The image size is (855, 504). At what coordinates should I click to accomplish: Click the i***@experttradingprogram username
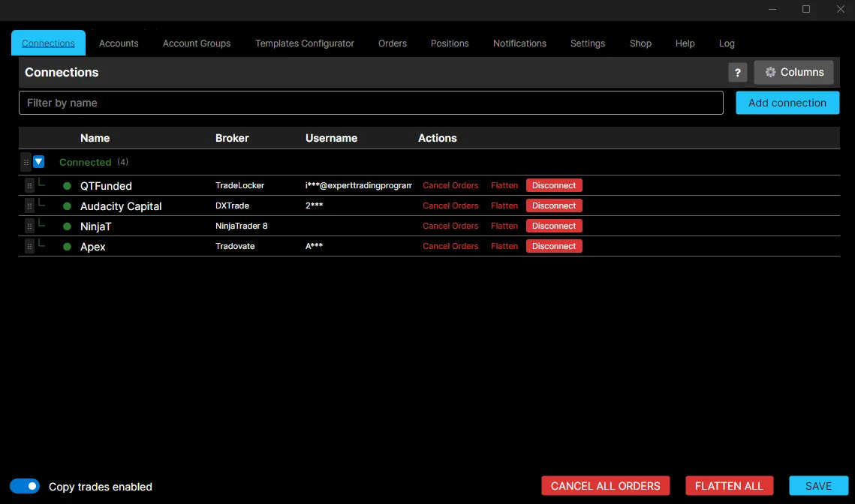358,185
